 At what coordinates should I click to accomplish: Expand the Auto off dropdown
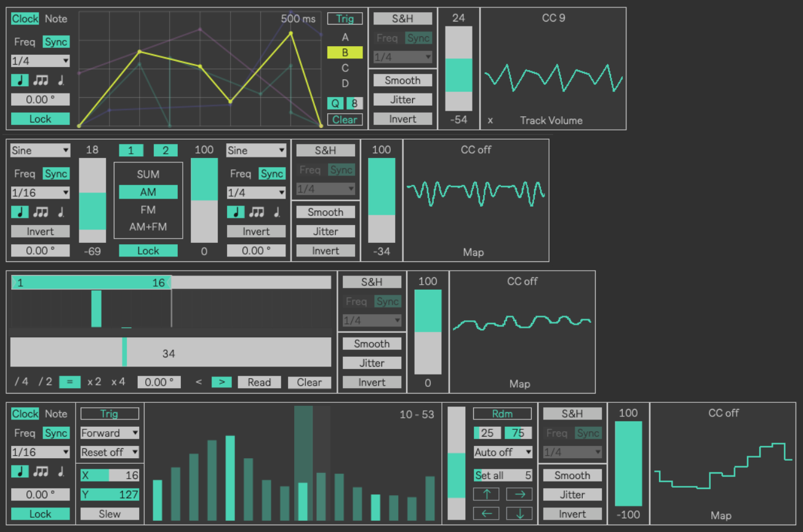(503, 452)
